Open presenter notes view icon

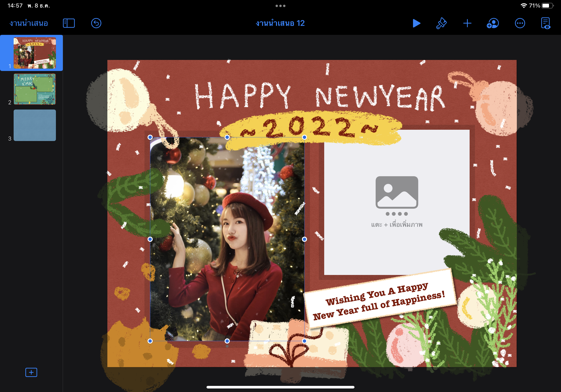pos(545,24)
